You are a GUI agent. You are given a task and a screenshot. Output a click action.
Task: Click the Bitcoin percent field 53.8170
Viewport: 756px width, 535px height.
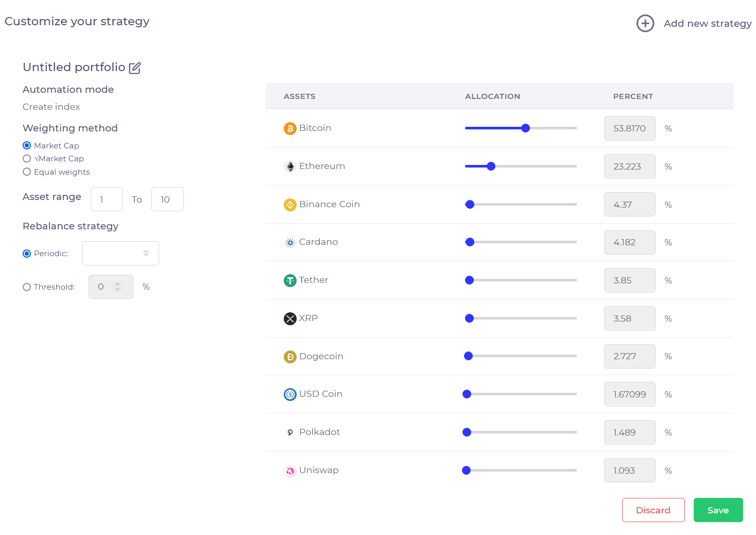pyautogui.click(x=630, y=128)
